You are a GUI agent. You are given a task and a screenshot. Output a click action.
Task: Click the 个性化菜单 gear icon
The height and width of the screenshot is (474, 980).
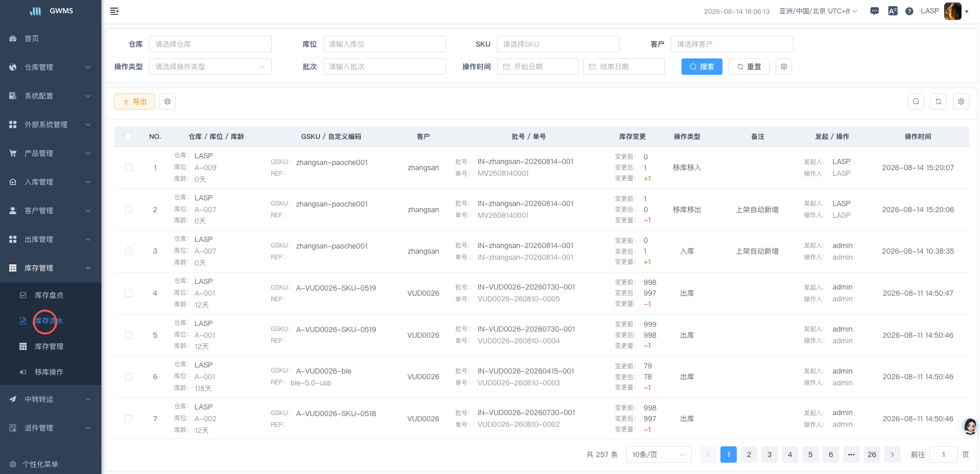tap(13, 464)
